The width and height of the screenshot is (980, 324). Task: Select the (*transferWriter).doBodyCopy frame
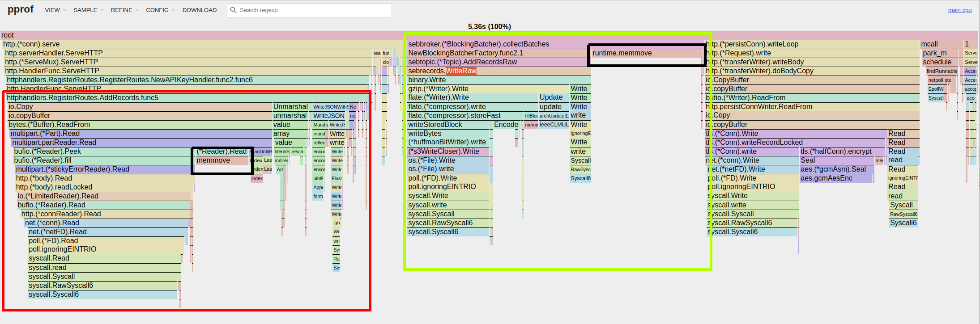(x=813, y=71)
